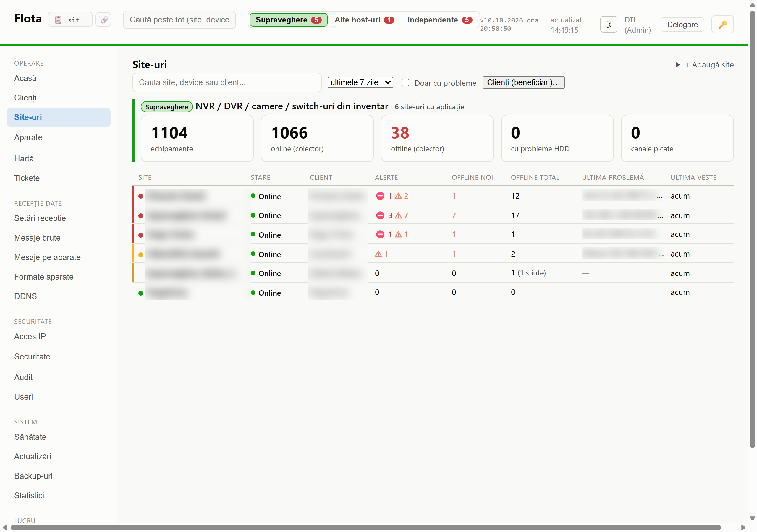Toggle dark mode with the moon button
The height and width of the screenshot is (532, 757).
[608, 25]
